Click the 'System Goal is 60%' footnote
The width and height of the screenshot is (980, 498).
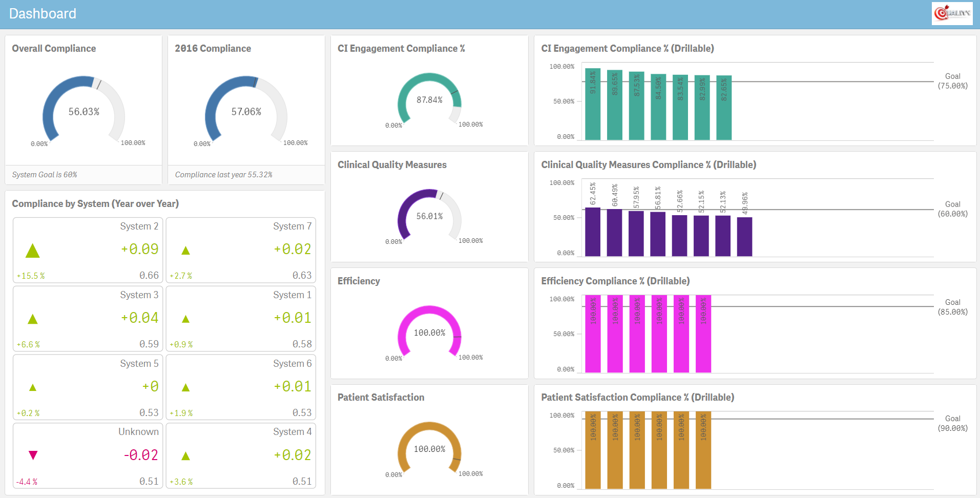45,175
